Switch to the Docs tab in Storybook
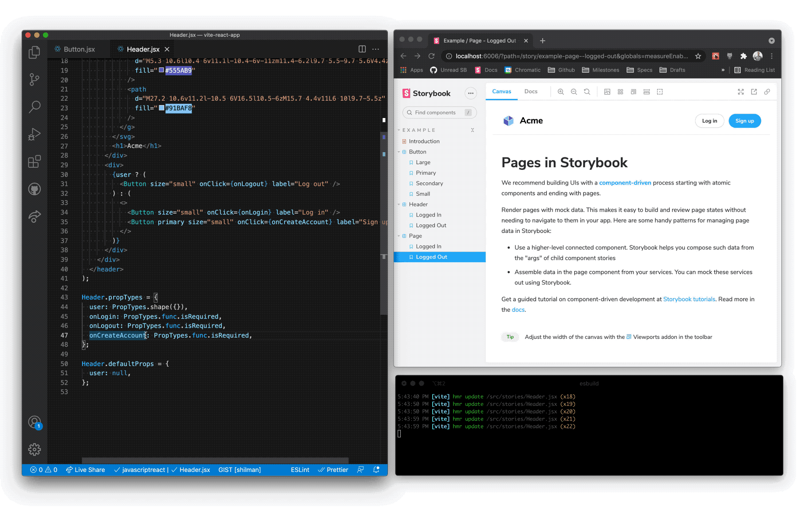The height and width of the screenshot is (511, 812). tap(531, 91)
